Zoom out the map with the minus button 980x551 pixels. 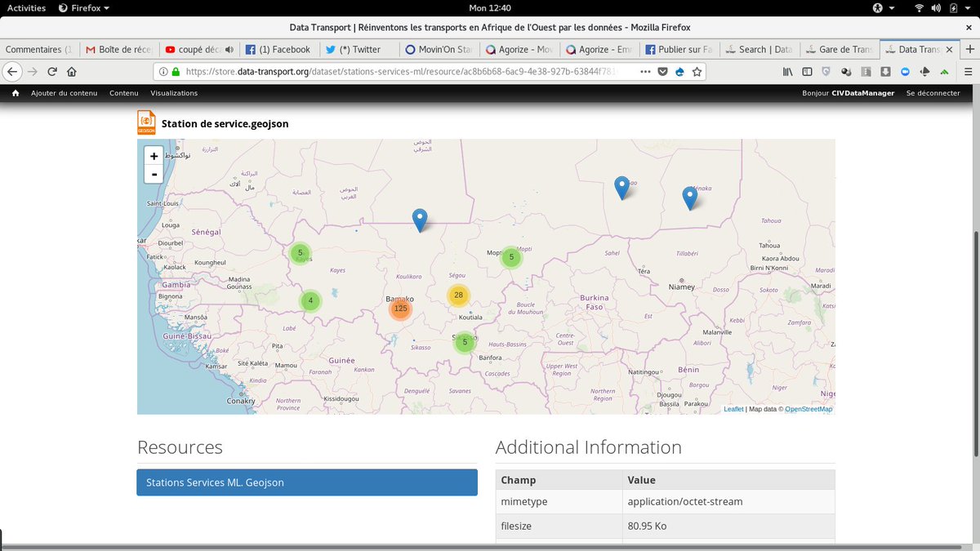point(154,174)
